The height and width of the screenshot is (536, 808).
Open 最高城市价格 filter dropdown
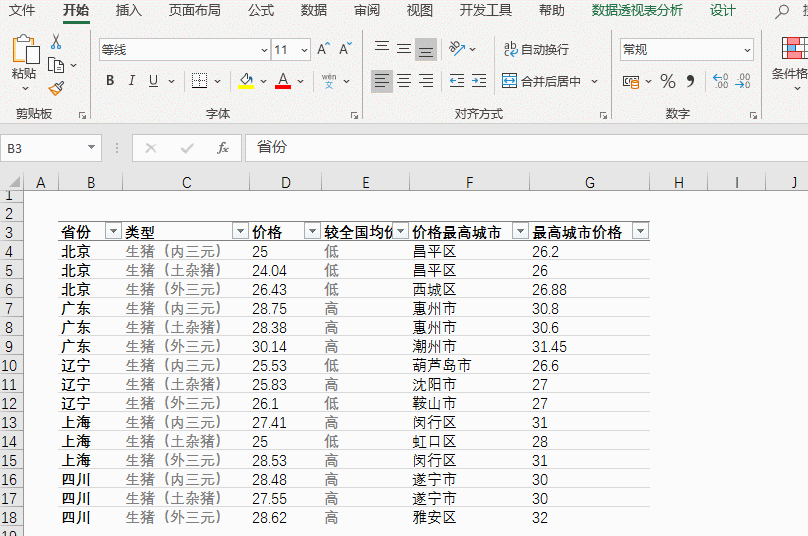641,231
